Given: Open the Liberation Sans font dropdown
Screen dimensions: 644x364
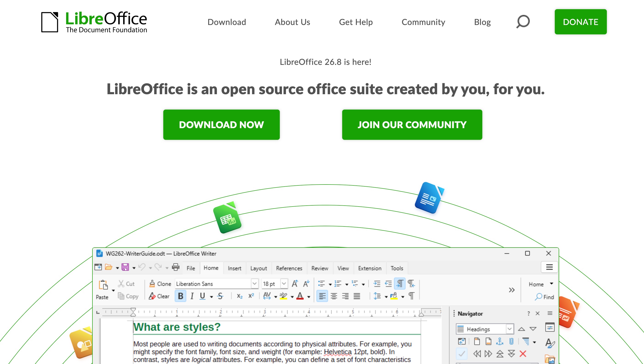Looking at the screenshot, I should pyautogui.click(x=254, y=284).
